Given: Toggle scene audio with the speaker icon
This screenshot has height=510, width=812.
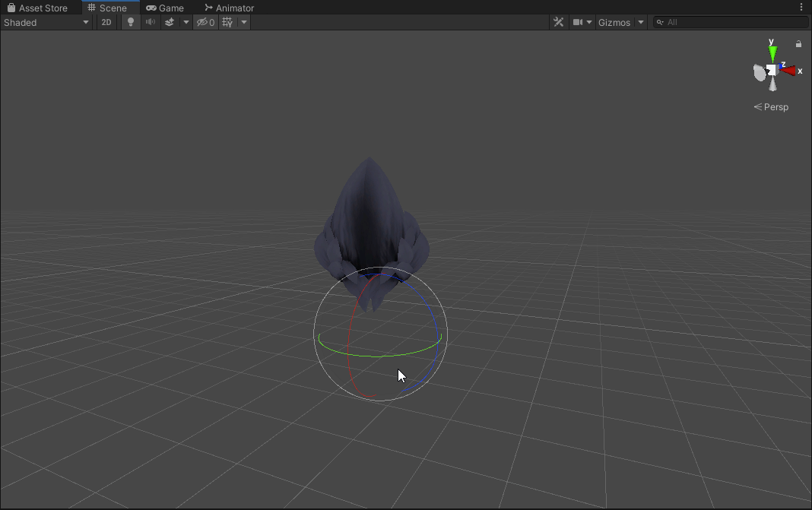Looking at the screenshot, I should click(150, 22).
